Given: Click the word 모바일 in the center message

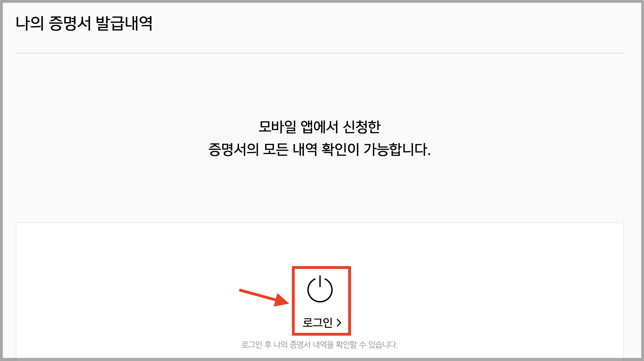Looking at the screenshot, I should point(277,127).
